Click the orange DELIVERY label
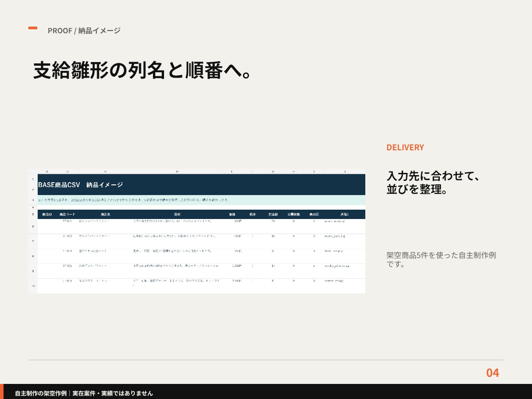Viewport: 532px width, 399px height. click(x=405, y=148)
